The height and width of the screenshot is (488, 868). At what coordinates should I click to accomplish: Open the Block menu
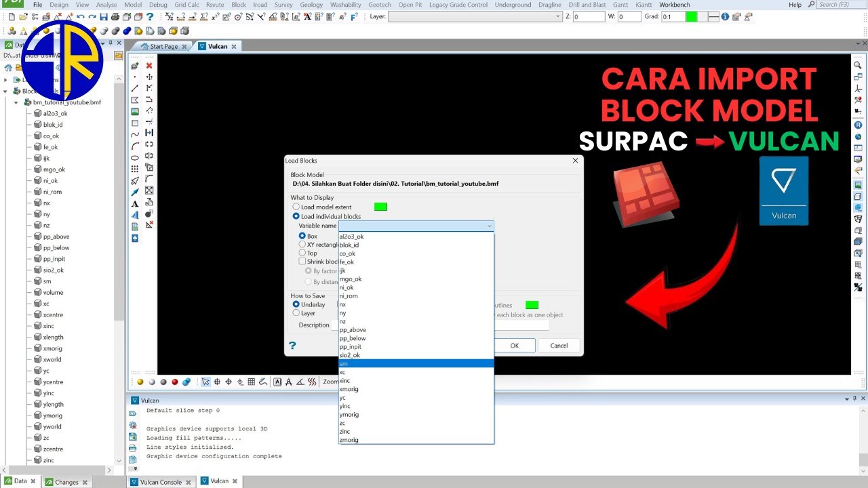(x=239, y=5)
